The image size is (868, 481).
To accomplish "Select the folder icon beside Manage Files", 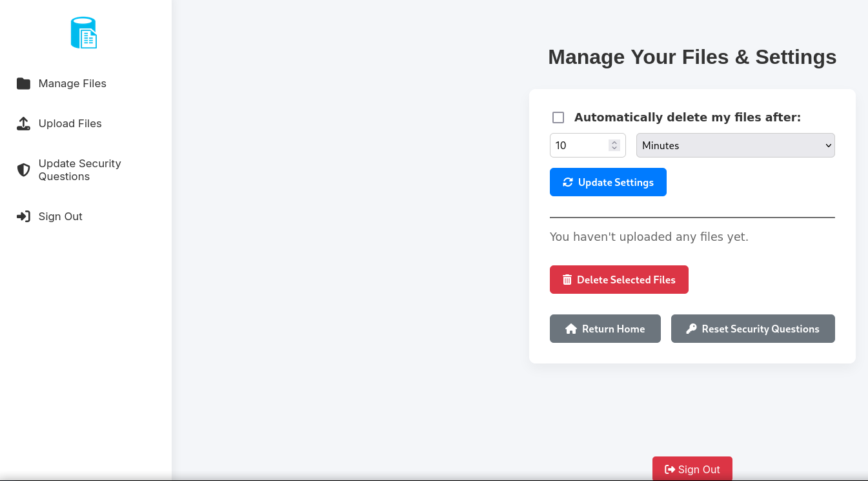I will coord(23,83).
